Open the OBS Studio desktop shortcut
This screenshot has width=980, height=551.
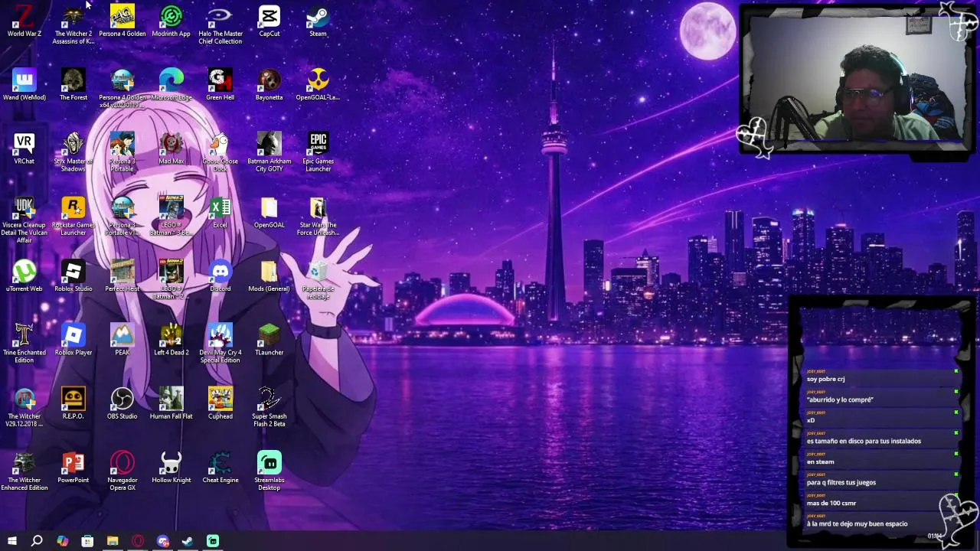point(122,403)
